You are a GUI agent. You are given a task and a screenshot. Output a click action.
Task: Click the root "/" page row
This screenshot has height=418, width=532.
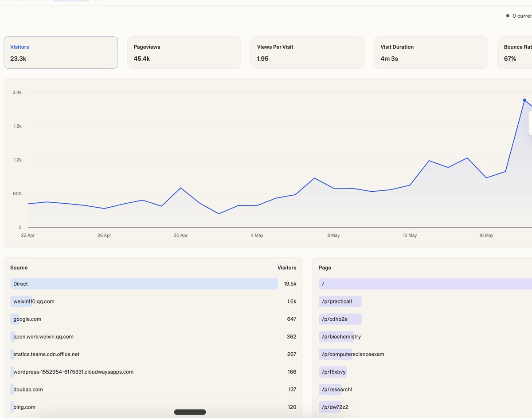click(425, 284)
